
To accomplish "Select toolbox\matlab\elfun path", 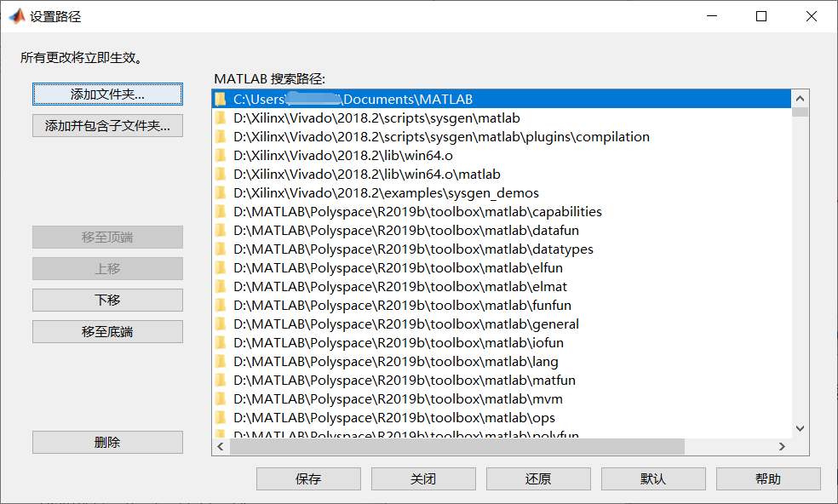I will [502, 268].
